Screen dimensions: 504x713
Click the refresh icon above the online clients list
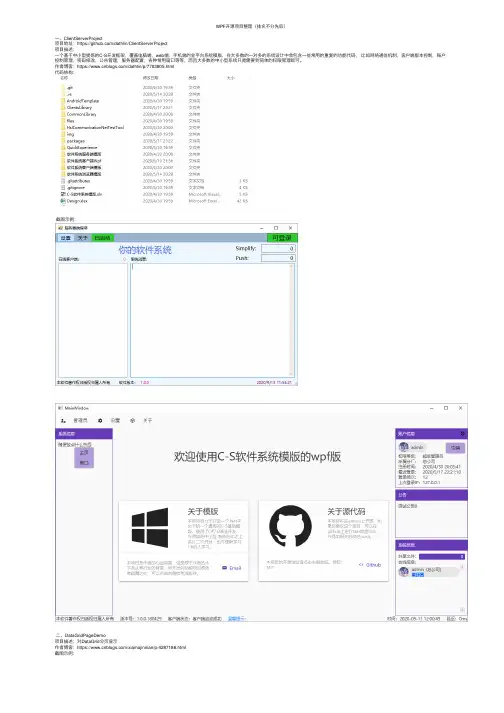125,259
